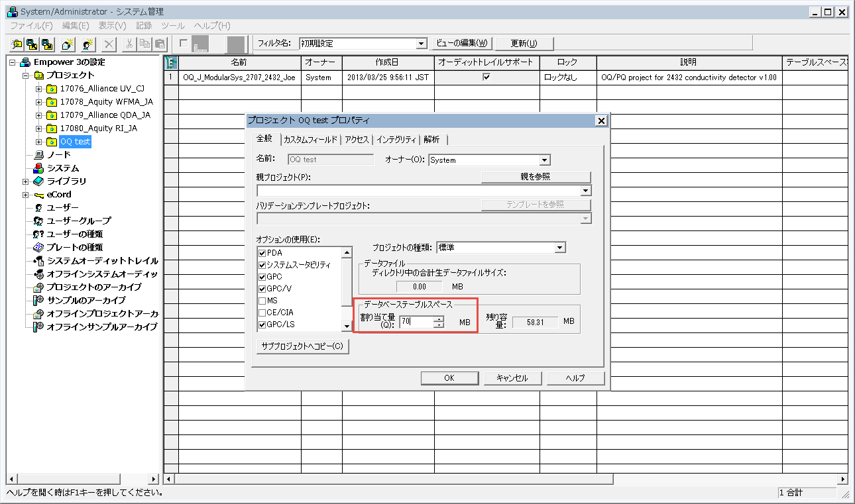ツールバーの新規ユーザー作成アイコンを選択
This screenshot has height=504, width=855.
pos(87,44)
